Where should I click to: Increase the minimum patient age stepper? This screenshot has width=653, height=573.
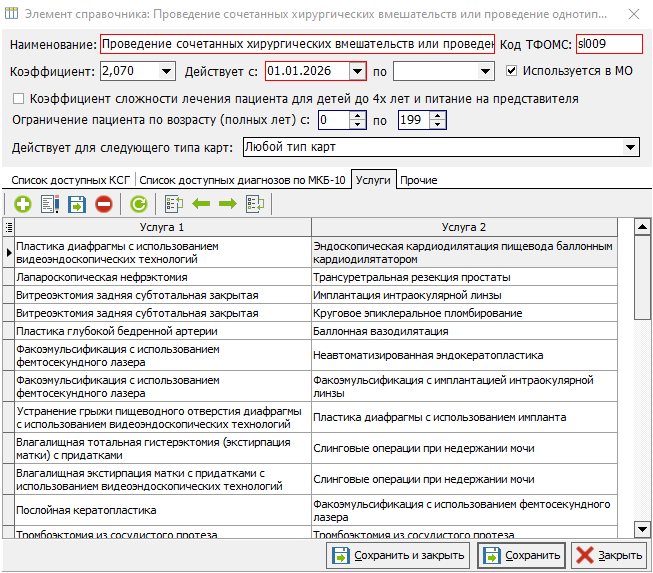357,115
